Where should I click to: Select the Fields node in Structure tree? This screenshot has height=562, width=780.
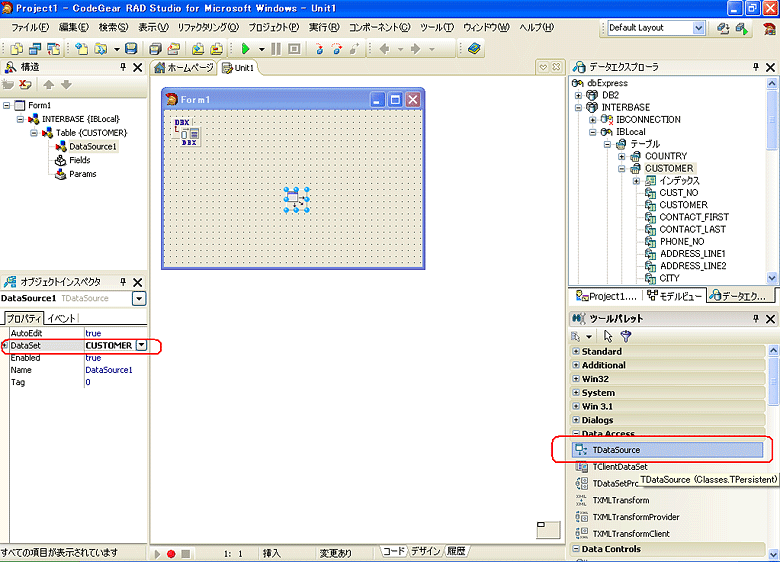click(x=80, y=160)
